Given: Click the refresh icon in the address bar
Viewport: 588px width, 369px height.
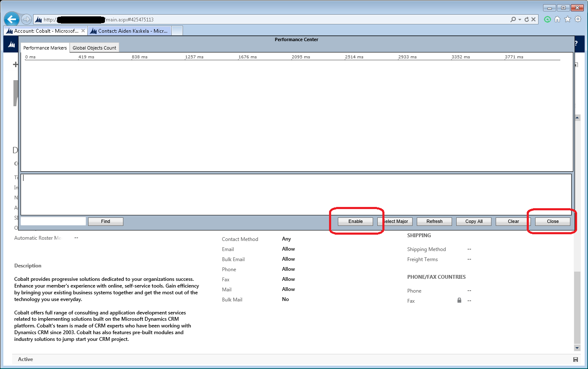Looking at the screenshot, I should tap(526, 19).
